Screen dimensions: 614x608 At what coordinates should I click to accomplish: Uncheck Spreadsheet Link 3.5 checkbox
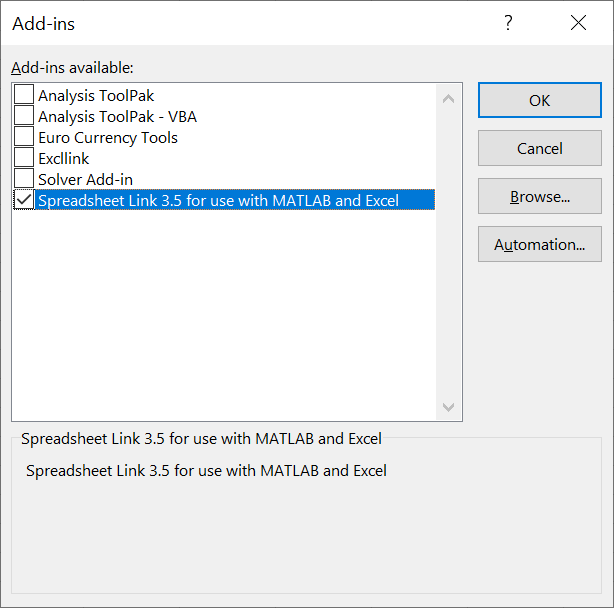coord(24,200)
